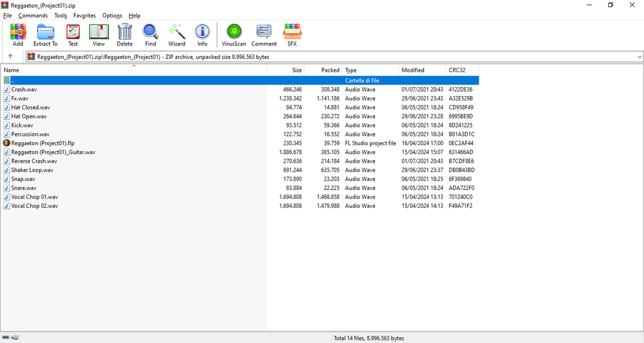Viewport: 644px width, 343px height.
Task: Sort by the Type column header
Action: click(370, 70)
